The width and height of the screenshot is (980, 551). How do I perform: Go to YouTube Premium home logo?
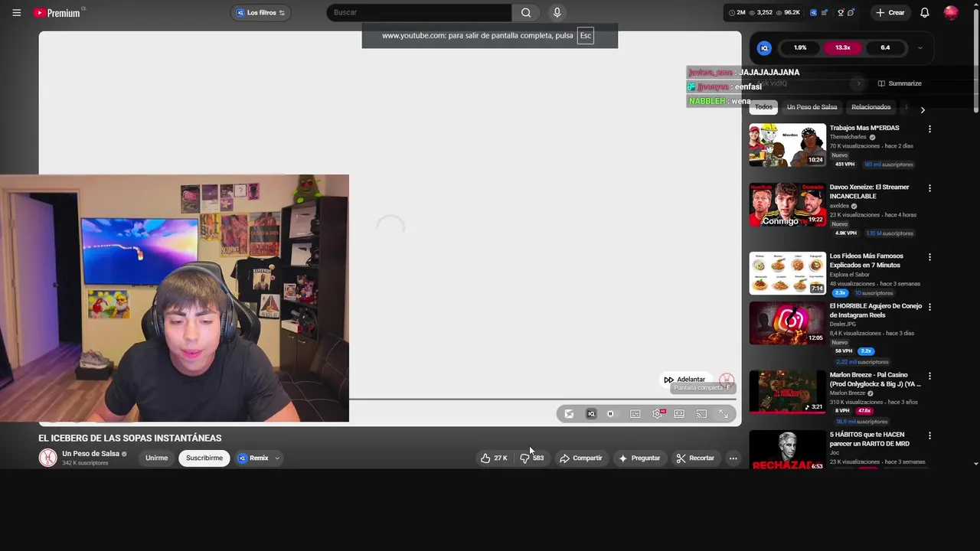pos(57,12)
